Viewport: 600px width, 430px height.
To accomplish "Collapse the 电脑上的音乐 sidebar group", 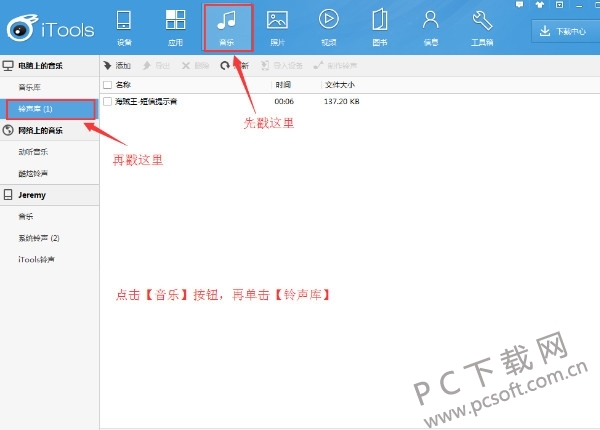I will [x=35, y=65].
